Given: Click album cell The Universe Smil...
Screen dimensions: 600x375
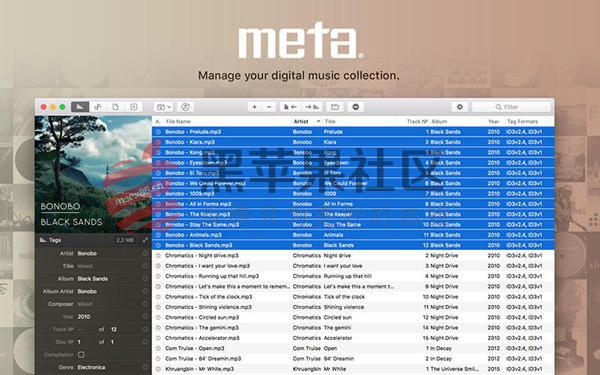Looking at the screenshot, I should click(x=454, y=369).
